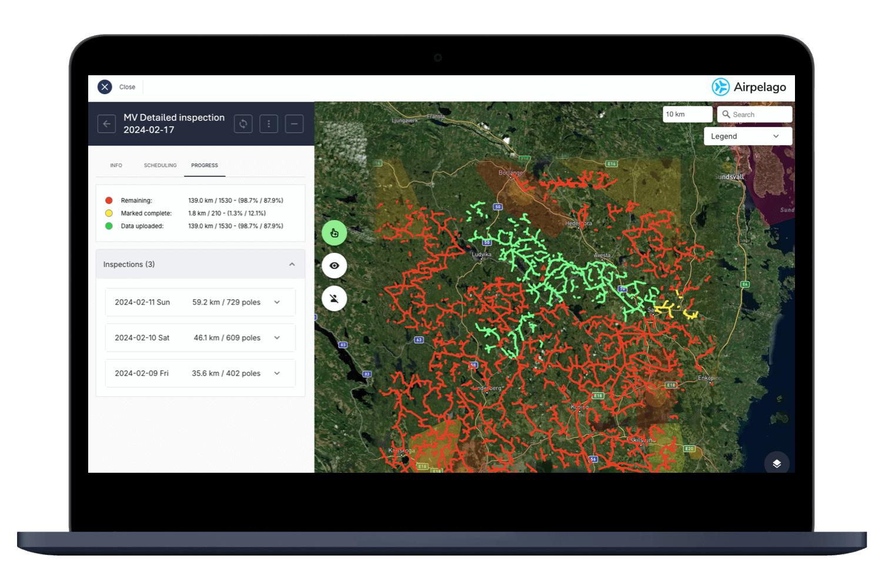Toggle the eye visibility control on map
This screenshot has width=882, height=588.
click(334, 265)
